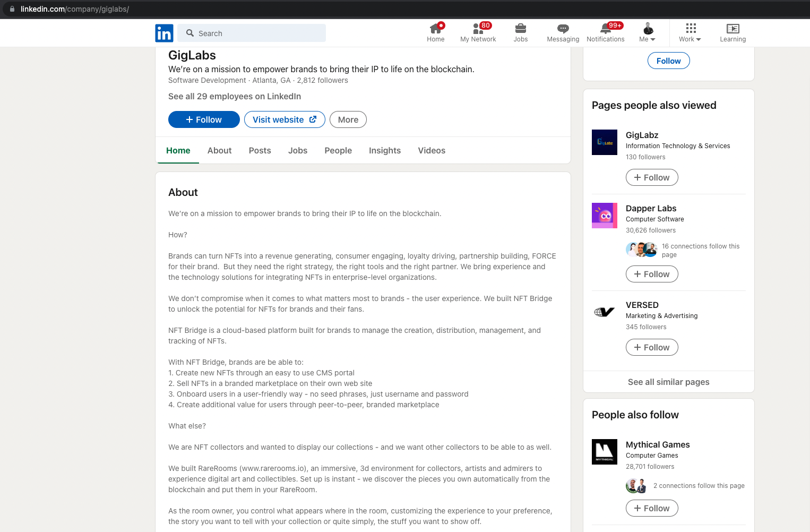Viewport: 810px width, 532px height.
Task: Switch to the About tab
Action: point(220,151)
